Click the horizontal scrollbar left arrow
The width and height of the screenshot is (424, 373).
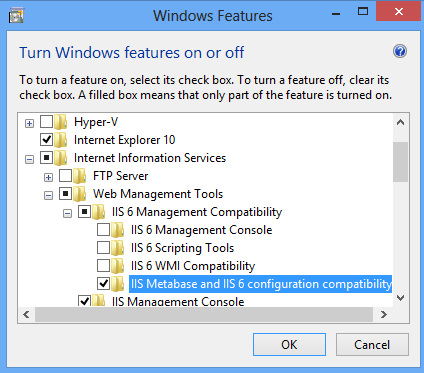(x=26, y=314)
